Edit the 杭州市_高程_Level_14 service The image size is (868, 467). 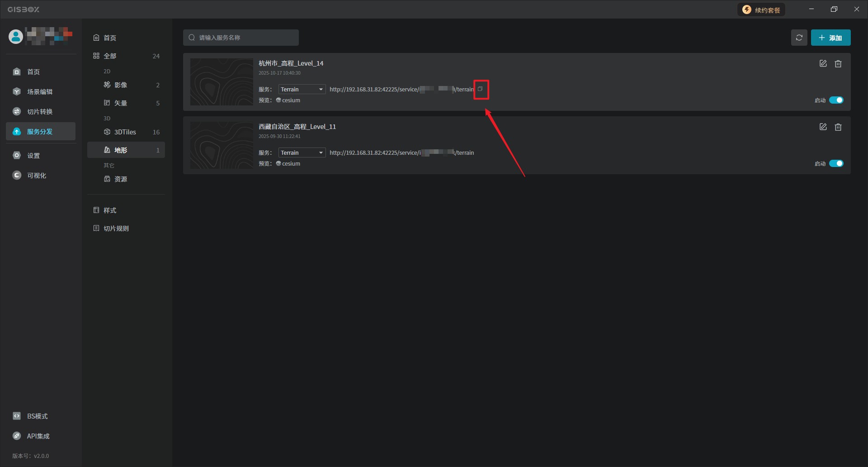(823, 64)
